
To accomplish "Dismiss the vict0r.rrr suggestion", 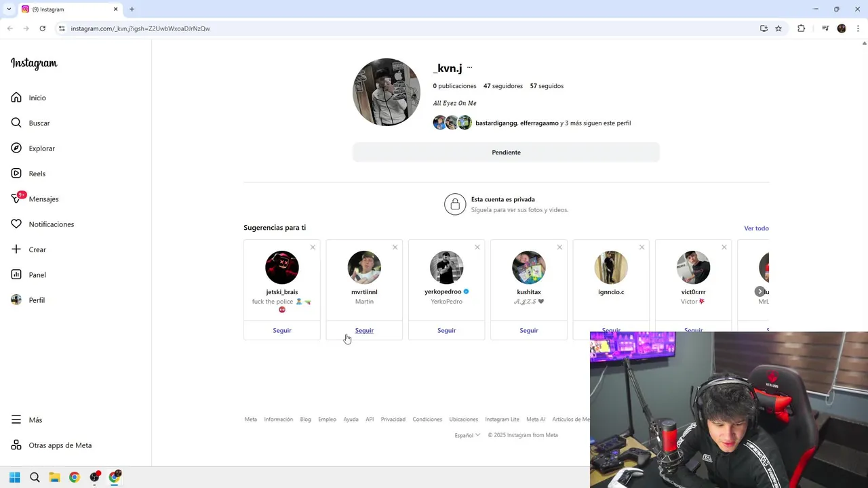I will 724,247.
